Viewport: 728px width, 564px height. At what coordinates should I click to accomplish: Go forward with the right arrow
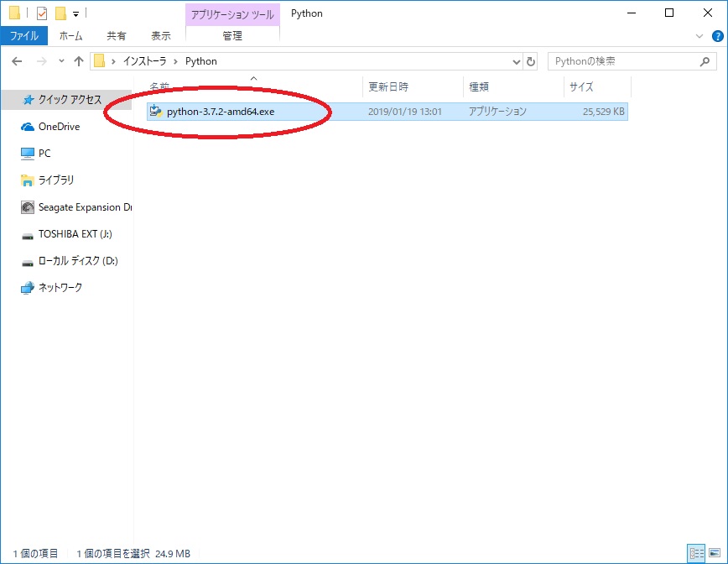pyautogui.click(x=42, y=61)
